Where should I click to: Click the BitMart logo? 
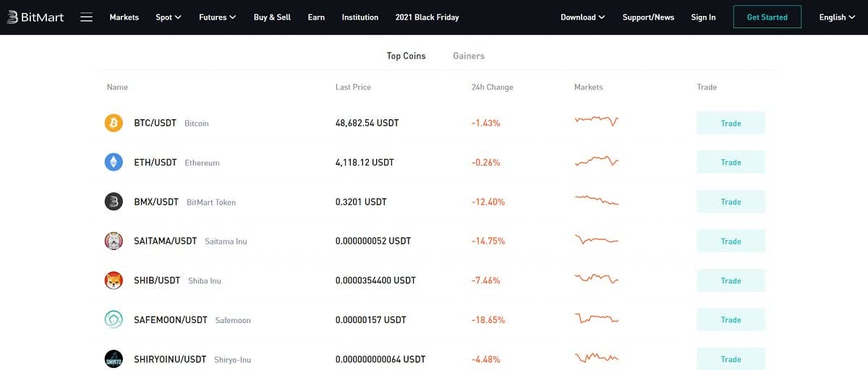click(35, 17)
